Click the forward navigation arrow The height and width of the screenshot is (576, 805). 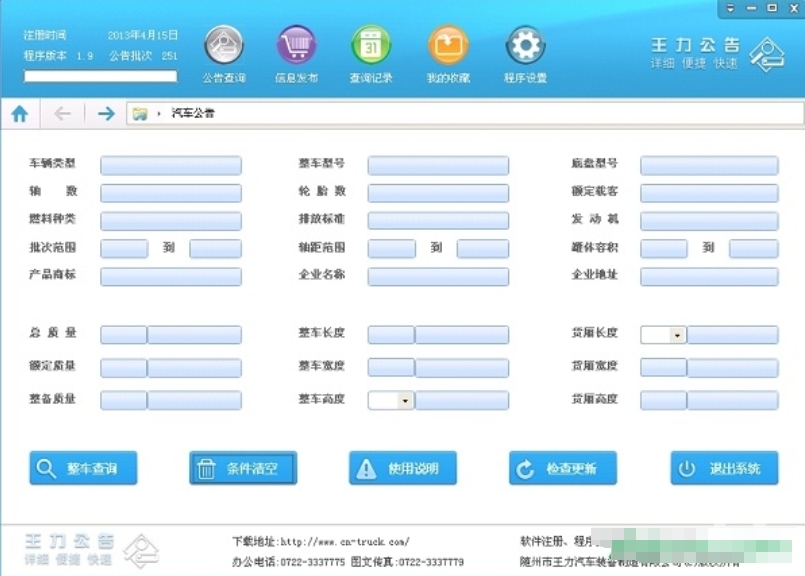pyautogui.click(x=104, y=114)
